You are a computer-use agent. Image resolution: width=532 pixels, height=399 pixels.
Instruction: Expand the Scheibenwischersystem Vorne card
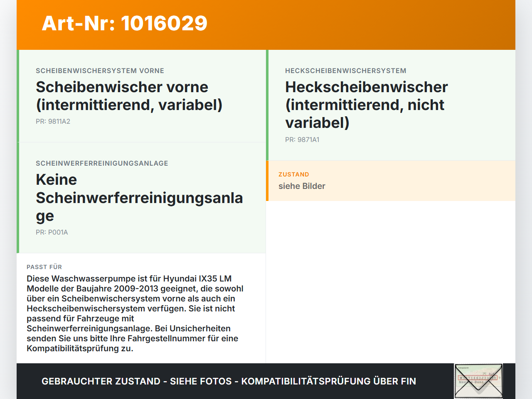pos(141,95)
